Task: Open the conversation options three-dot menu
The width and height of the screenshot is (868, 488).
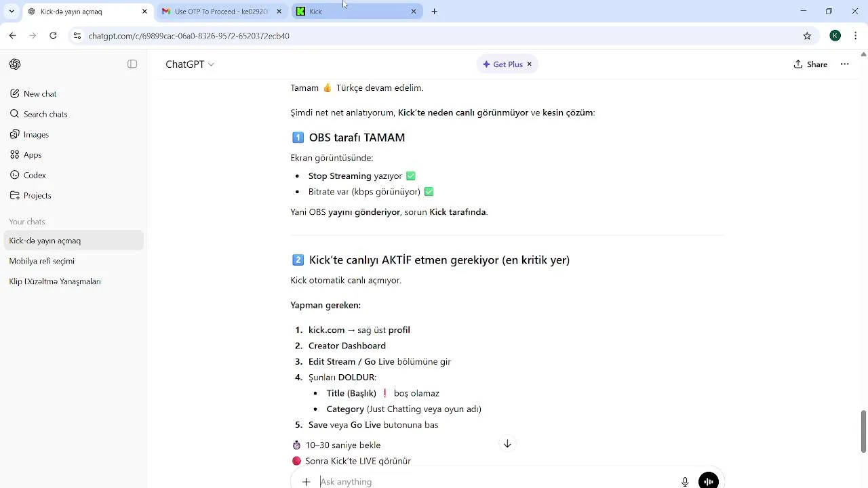Action: 844,64
